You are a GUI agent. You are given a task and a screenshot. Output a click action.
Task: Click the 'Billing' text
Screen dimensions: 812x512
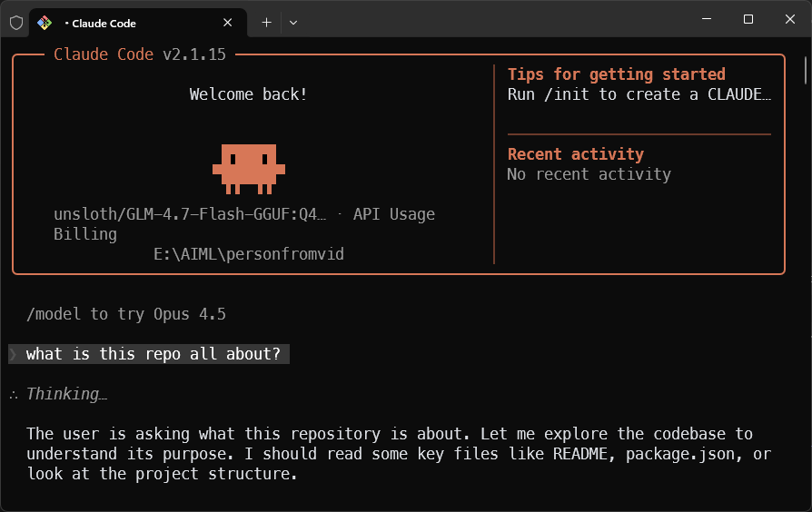coord(85,234)
